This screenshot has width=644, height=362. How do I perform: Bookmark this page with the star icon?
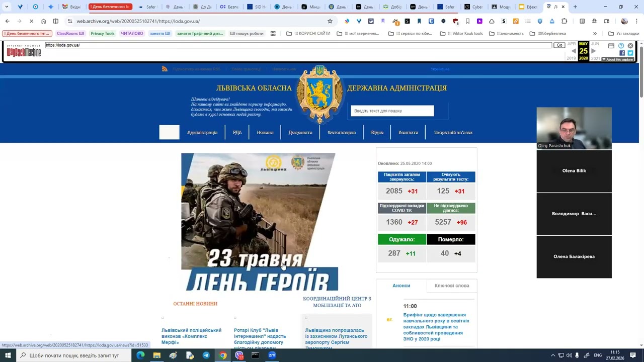coord(330,21)
